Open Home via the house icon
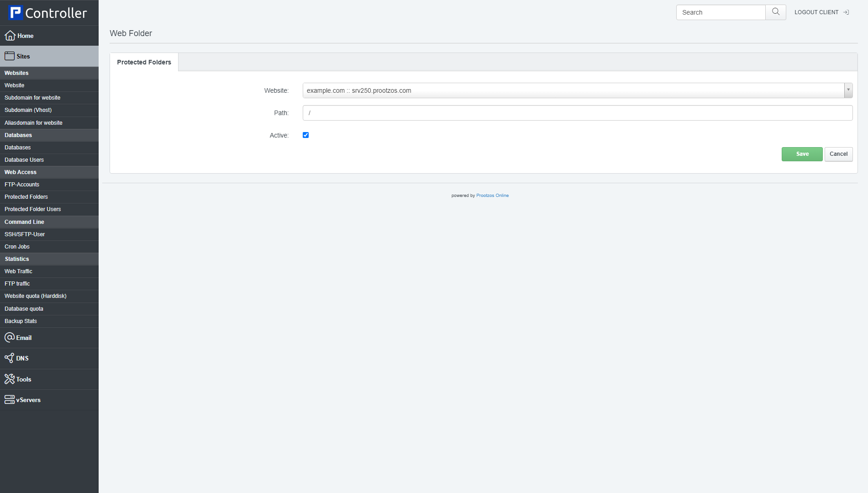 click(x=10, y=36)
